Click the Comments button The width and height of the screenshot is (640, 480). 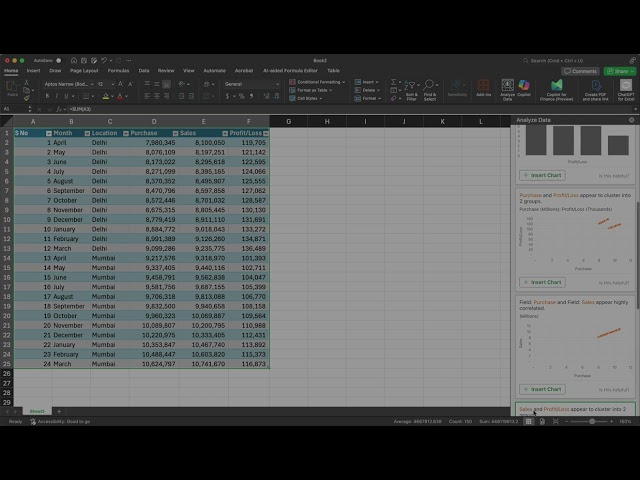pos(580,71)
